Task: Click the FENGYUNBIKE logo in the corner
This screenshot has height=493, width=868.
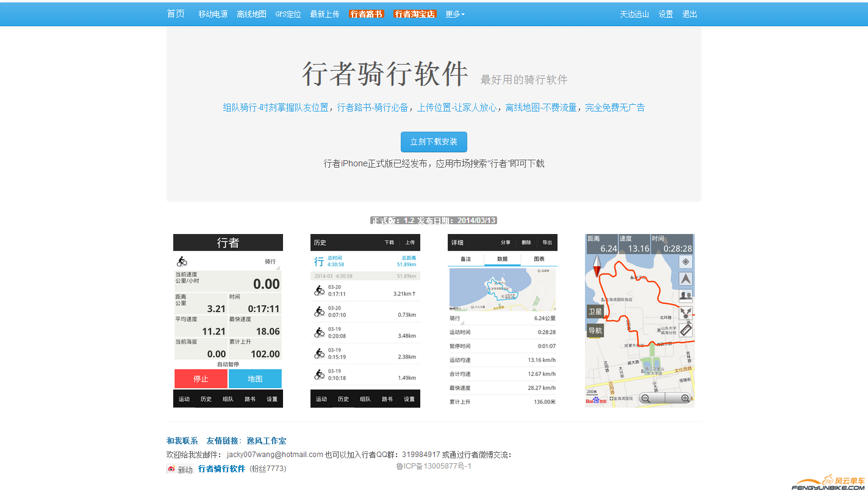Action: pyautogui.click(x=828, y=484)
